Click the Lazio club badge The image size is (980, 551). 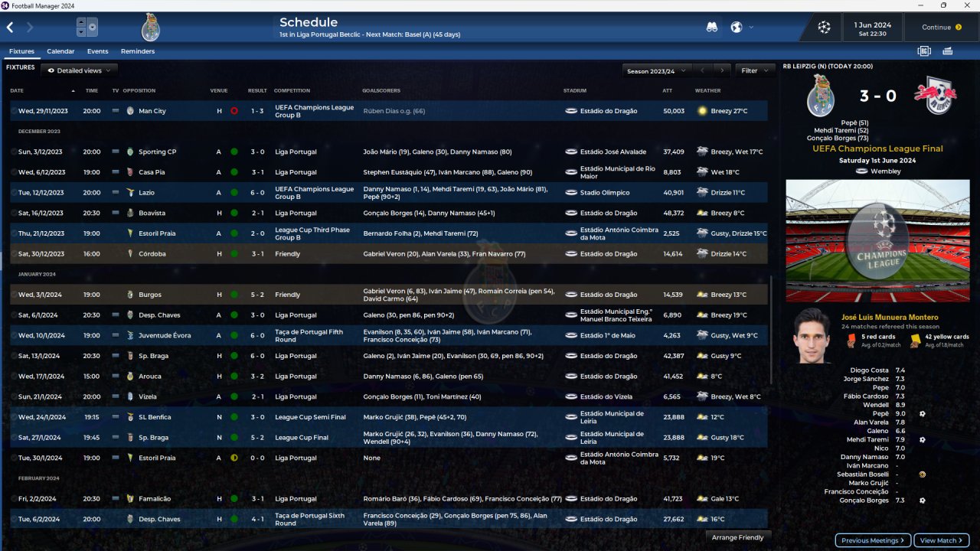tap(130, 193)
